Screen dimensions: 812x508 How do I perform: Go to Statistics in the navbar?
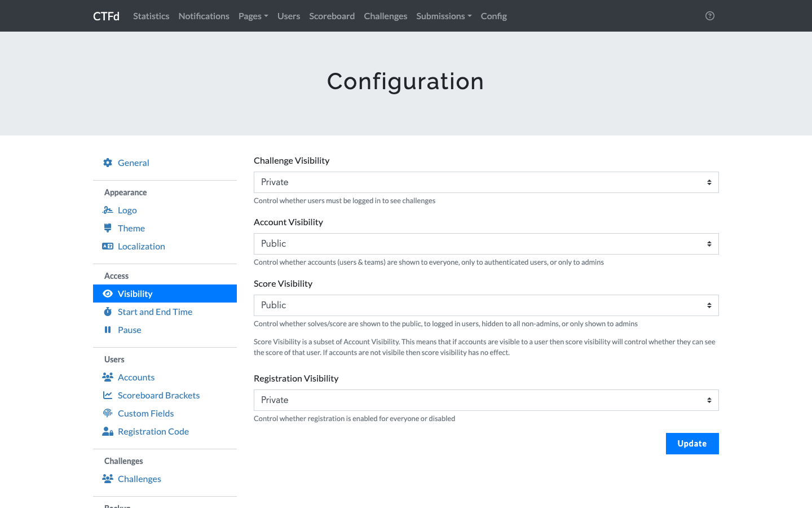[151, 16]
